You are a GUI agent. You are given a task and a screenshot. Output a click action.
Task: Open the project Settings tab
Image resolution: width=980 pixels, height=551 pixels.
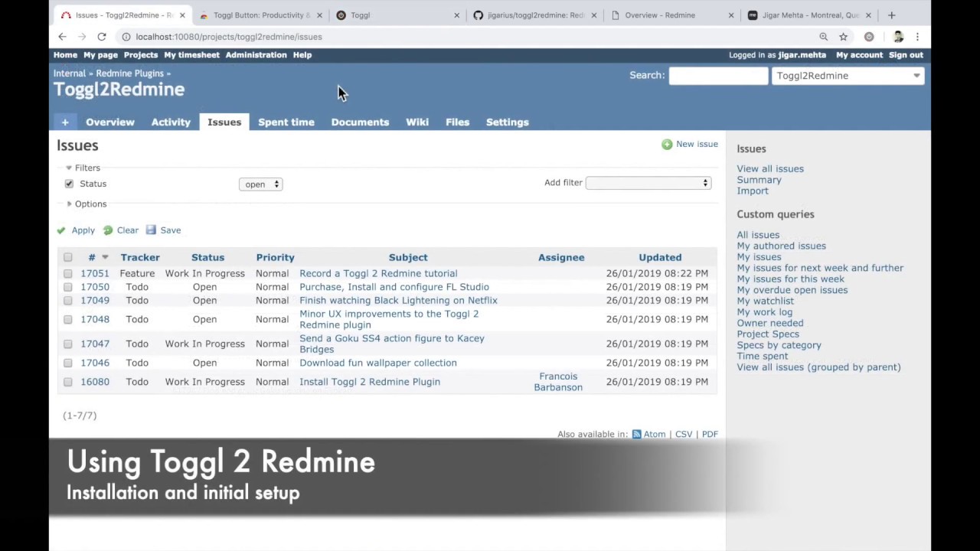click(508, 122)
